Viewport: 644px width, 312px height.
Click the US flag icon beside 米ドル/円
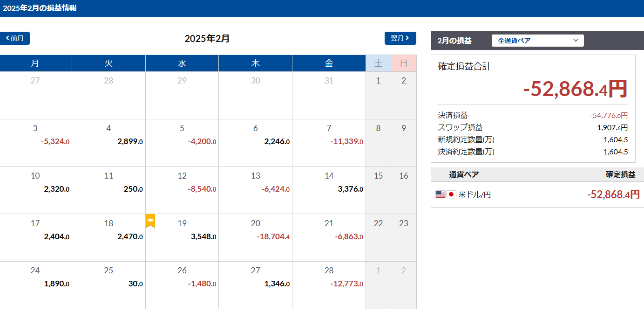(441, 194)
